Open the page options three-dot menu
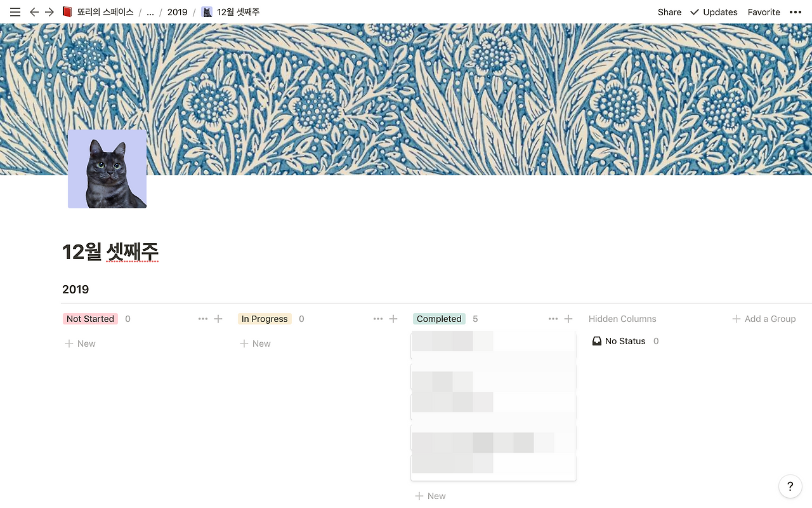Image resolution: width=812 pixels, height=508 pixels. 796,12
